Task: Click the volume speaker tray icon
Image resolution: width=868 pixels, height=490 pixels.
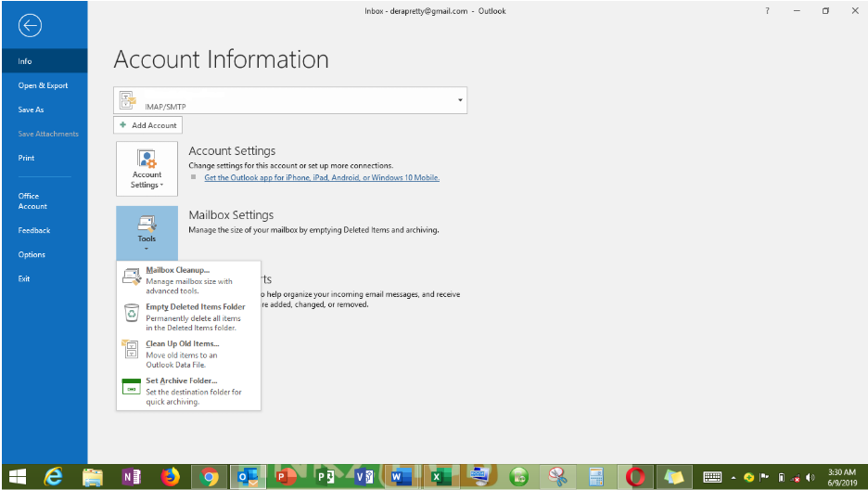Action: tap(811, 477)
